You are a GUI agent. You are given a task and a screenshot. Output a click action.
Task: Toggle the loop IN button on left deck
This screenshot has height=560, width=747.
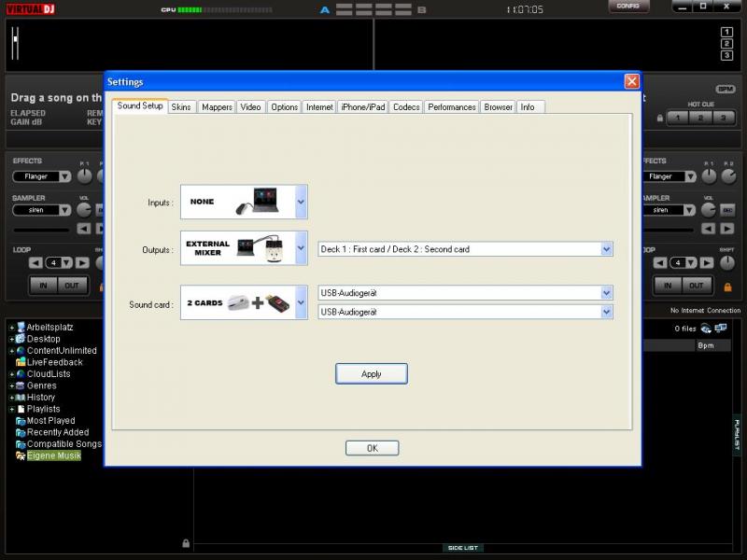42,286
